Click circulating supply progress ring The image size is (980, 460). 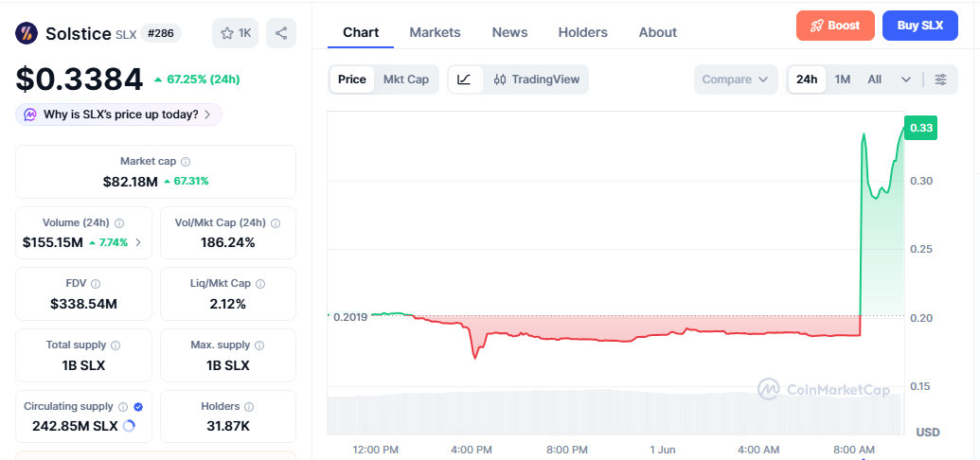pyautogui.click(x=129, y=426)
